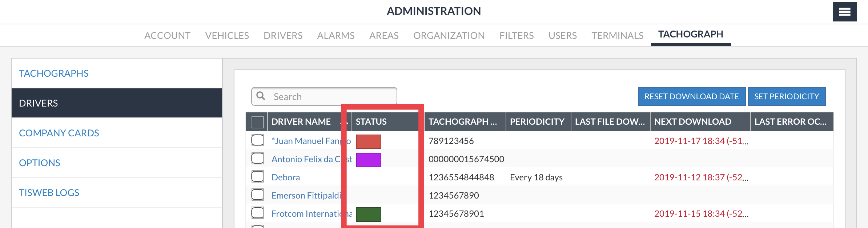This screenshot has width=868, height=228.
Task: Sort by the NEXT DOWNLOAD column header
Action: click(x=693, y=122)
